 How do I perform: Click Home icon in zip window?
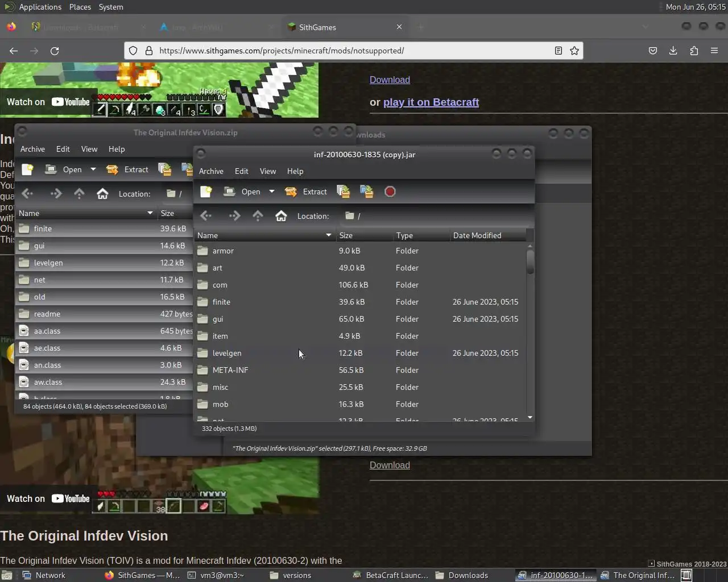tap(102, 194)
